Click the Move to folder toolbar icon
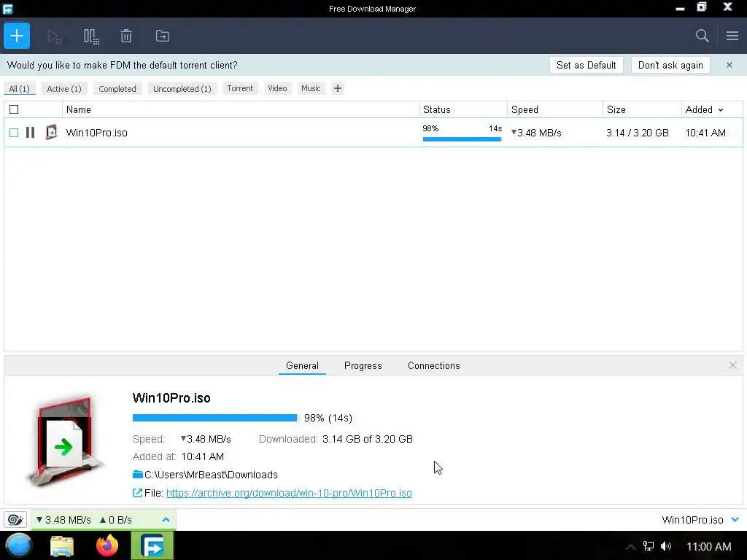Viewport: 747px width, 560px height. (163, 36)
